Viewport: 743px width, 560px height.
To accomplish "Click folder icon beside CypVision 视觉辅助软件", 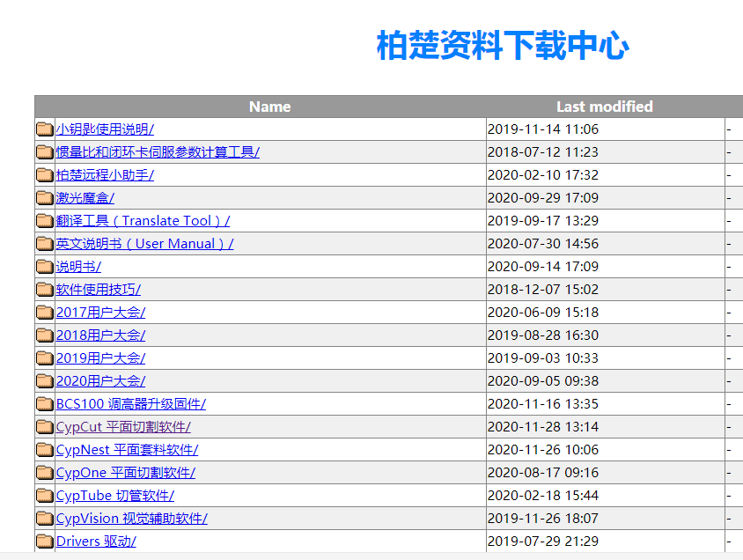I will click(45, 519).
